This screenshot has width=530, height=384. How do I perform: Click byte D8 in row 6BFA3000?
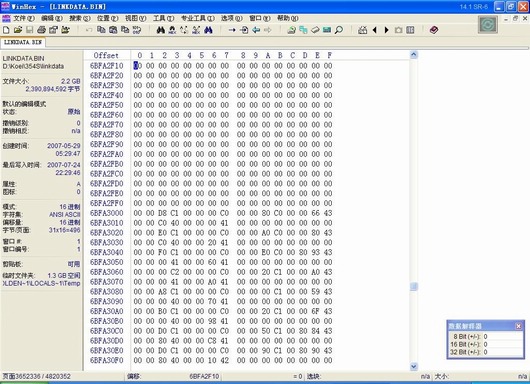coord(163,213)
